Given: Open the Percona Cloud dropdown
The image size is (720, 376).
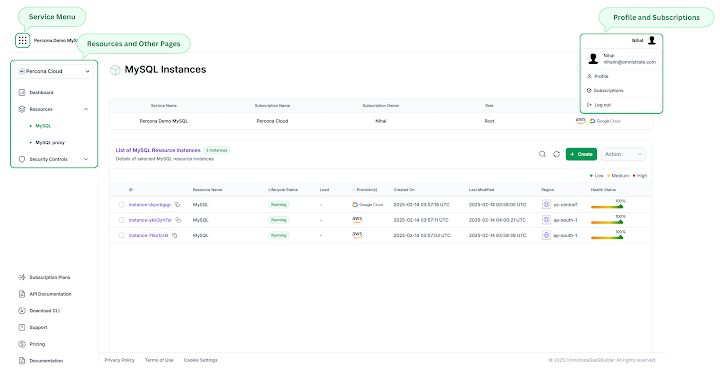Looking at the screenshot, I should tap(54, 71).
